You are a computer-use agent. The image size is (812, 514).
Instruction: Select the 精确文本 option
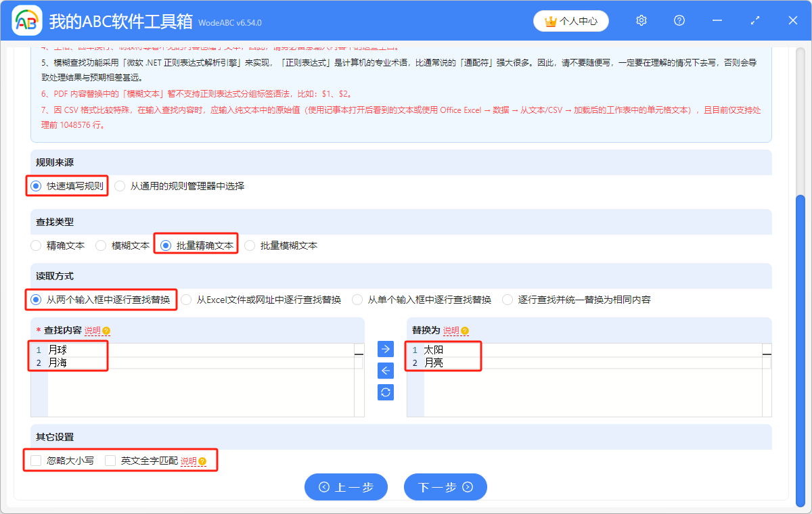pos(35,245)
